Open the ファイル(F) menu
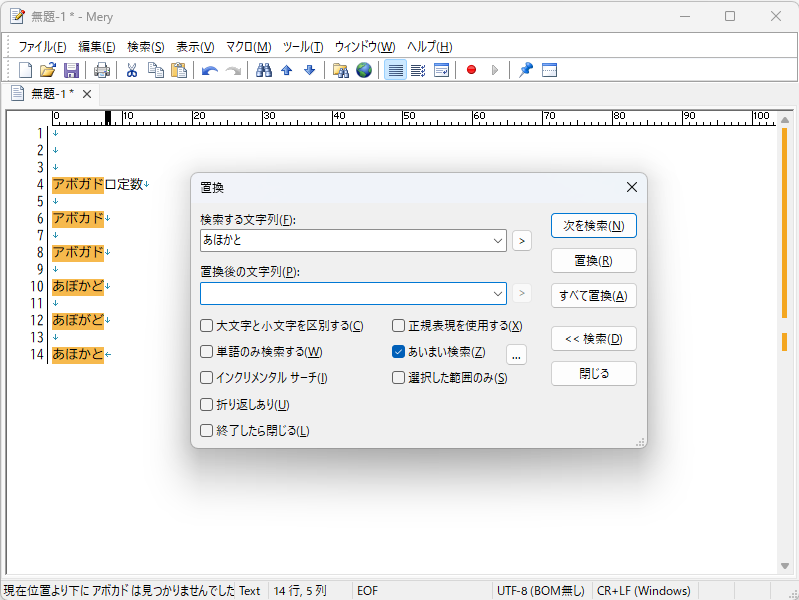 42,47
